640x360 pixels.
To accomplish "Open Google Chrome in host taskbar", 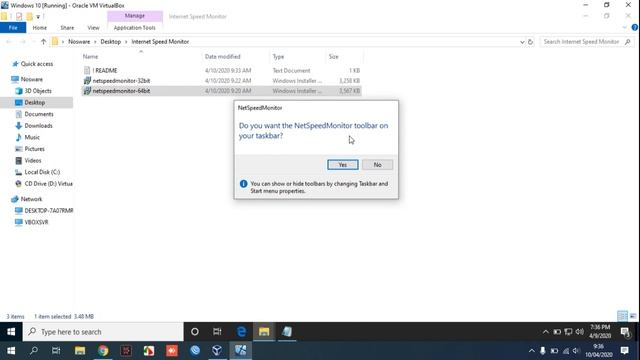I will [x=103, y=350].
